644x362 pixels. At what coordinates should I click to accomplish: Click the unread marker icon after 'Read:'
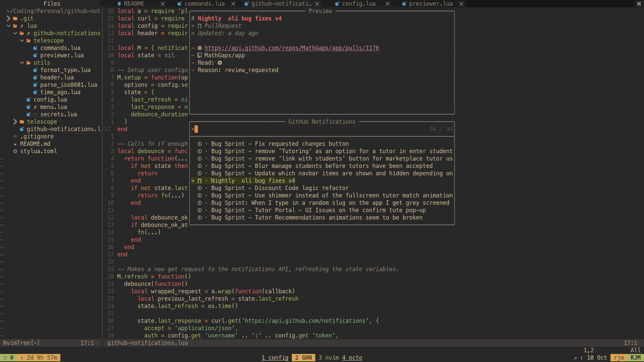pyautogui.click(x=220, y=63)
